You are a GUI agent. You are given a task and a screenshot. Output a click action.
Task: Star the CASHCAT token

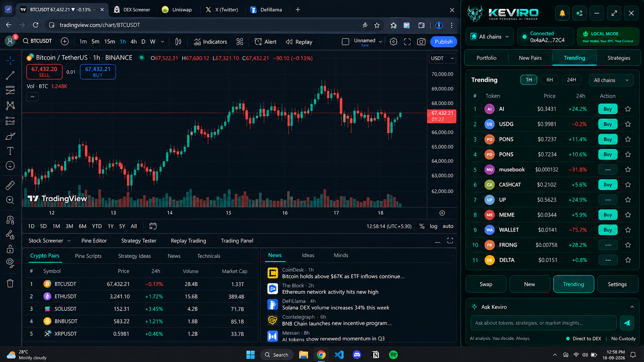(628, 185)
